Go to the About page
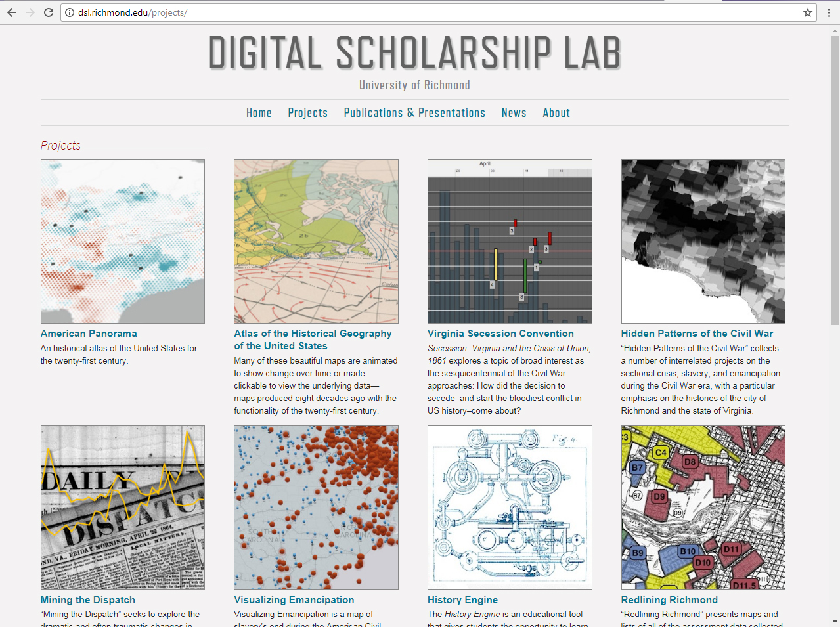Viewport: 840px width, 627px height. (556, 113)
